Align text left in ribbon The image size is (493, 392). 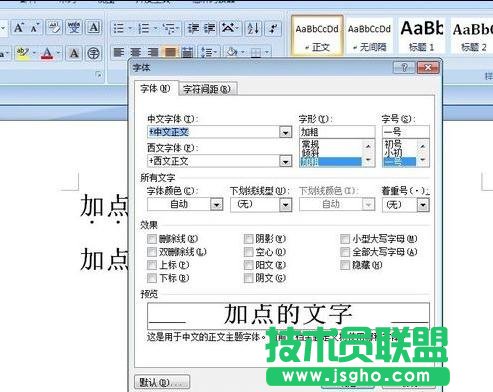pos(119,52)
